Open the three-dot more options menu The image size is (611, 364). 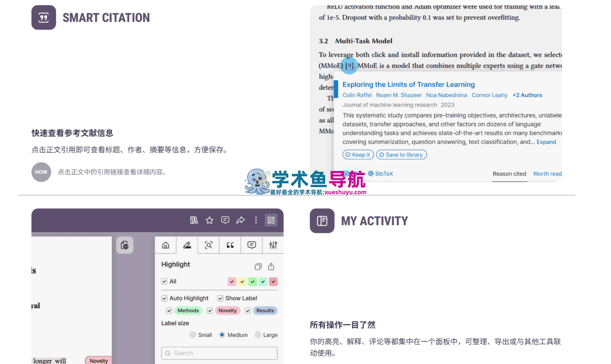[256, 220]
